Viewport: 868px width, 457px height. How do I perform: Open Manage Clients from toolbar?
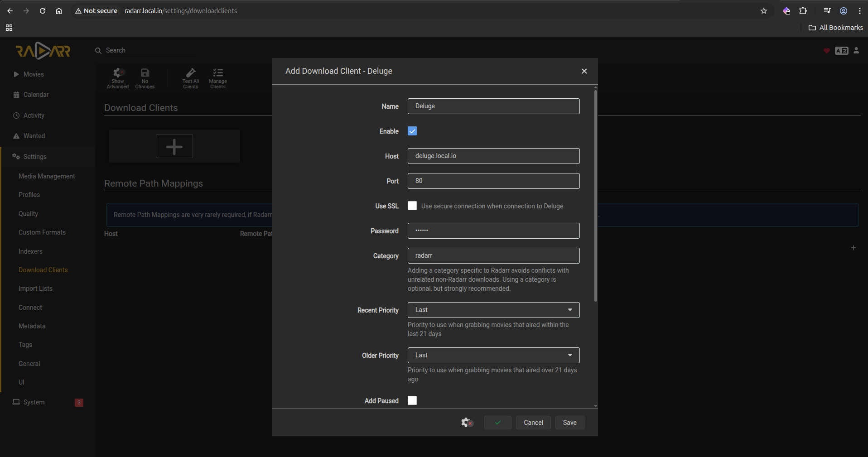tap(218, 78)
